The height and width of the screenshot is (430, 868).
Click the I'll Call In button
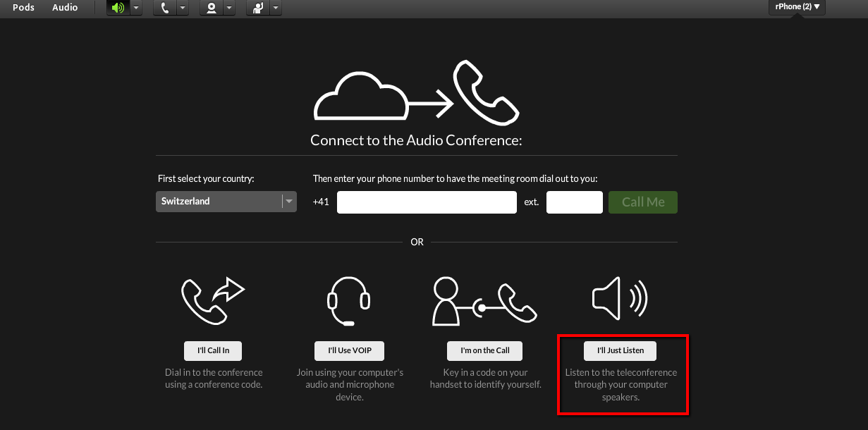(212, 350)
